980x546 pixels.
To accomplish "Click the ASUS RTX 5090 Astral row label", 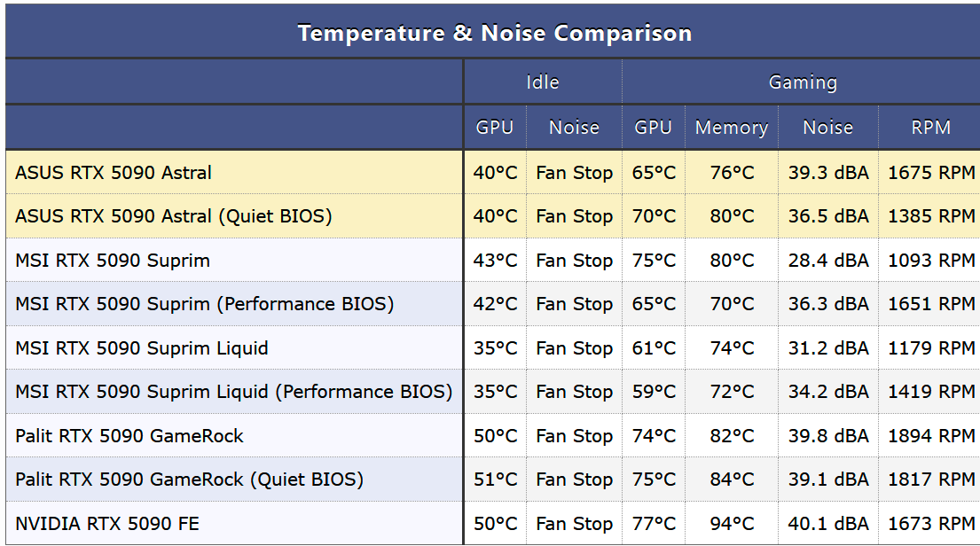I will tap(114, 173).
